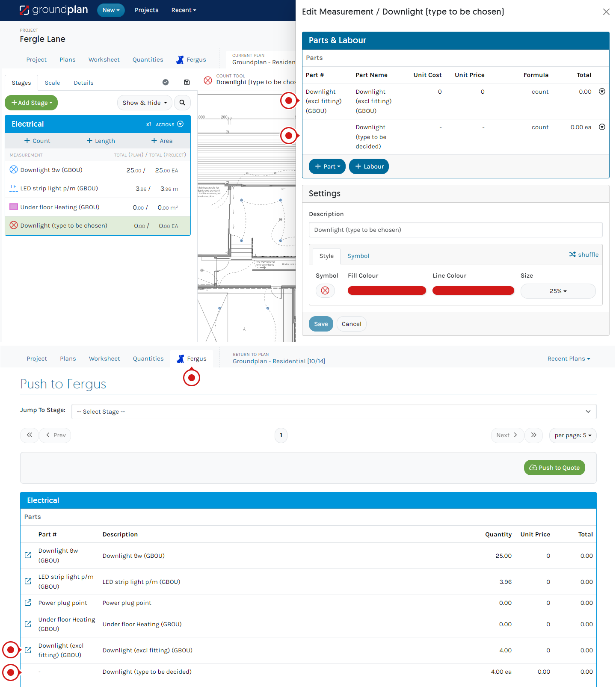Open the Plans tab in lower nav

pos(68,358)
